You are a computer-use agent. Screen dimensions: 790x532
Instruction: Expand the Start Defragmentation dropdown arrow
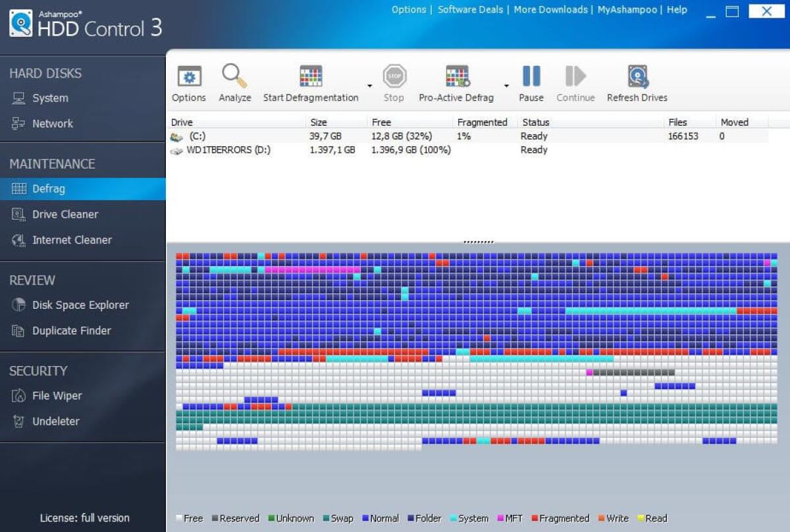[368, 86]
